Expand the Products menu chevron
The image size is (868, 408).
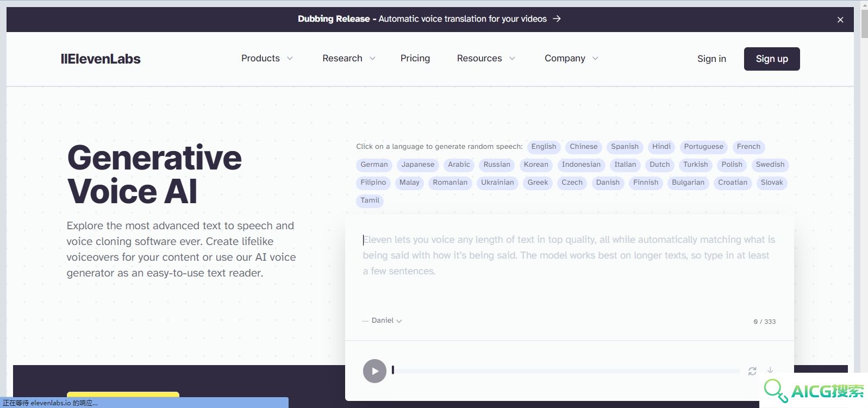tap(290, 59)
